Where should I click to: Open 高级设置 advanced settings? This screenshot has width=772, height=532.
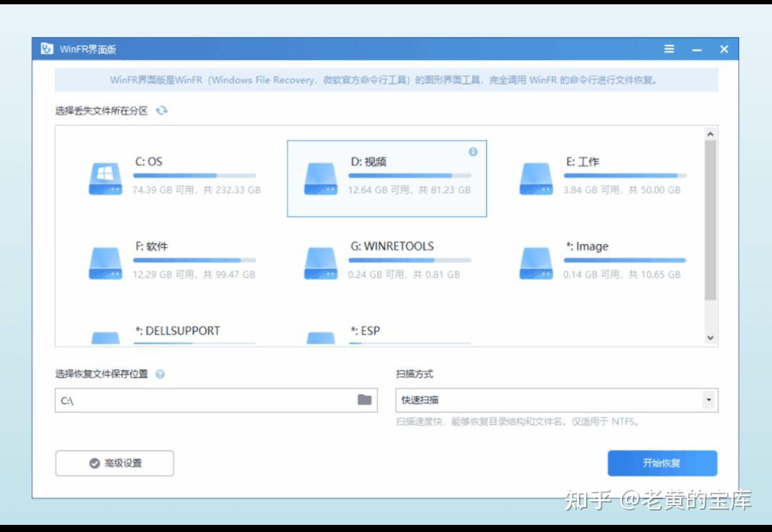pyautogui.click(x=114, y=463)
